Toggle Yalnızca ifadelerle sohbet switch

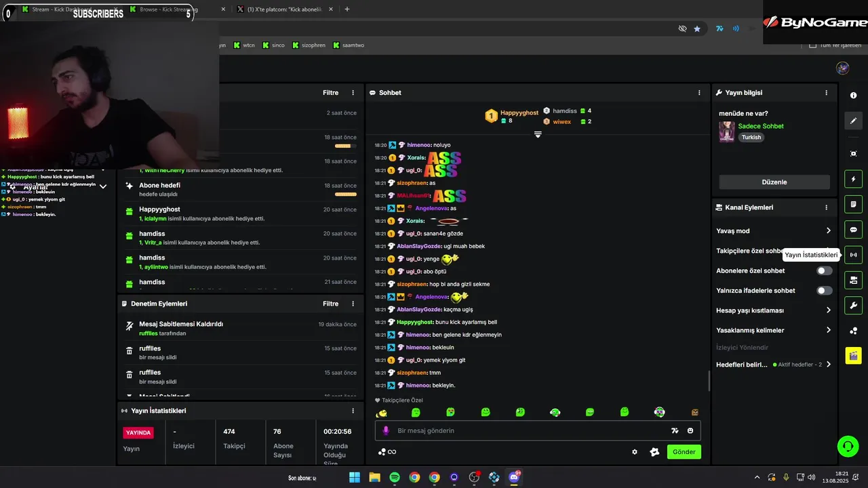coord(824,291)
